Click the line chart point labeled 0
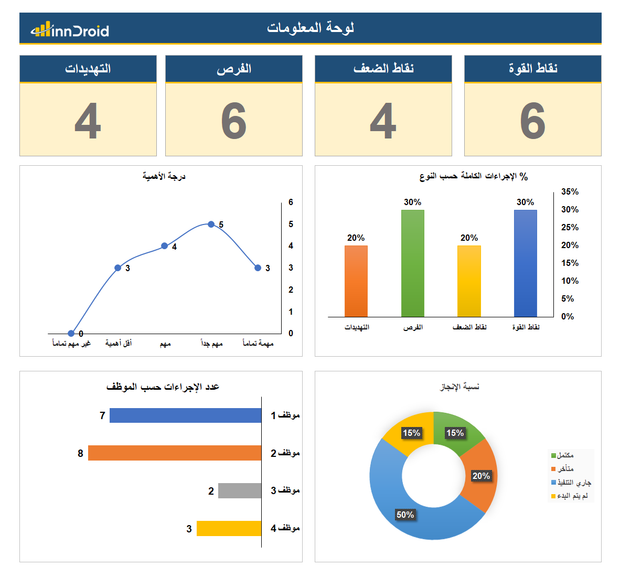The image size is (620, 577). (71, 333)
